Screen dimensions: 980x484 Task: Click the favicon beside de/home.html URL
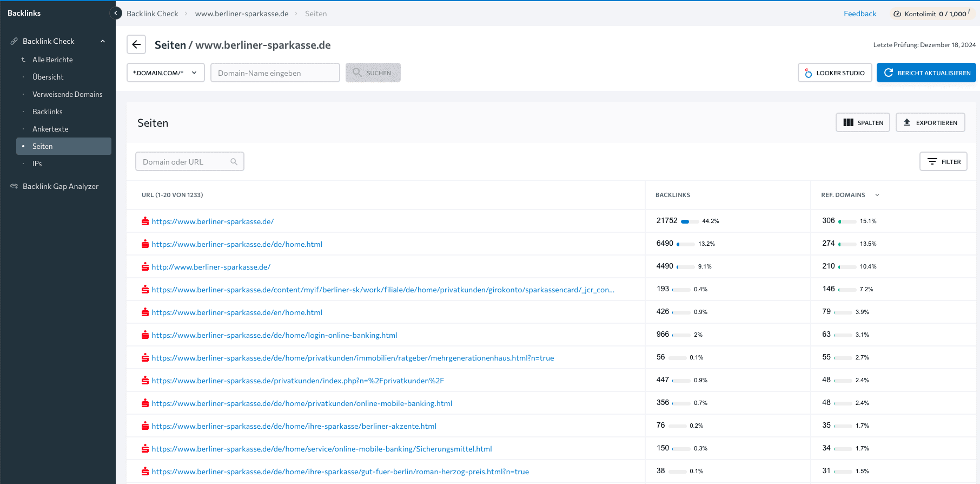tap(145, 244)
